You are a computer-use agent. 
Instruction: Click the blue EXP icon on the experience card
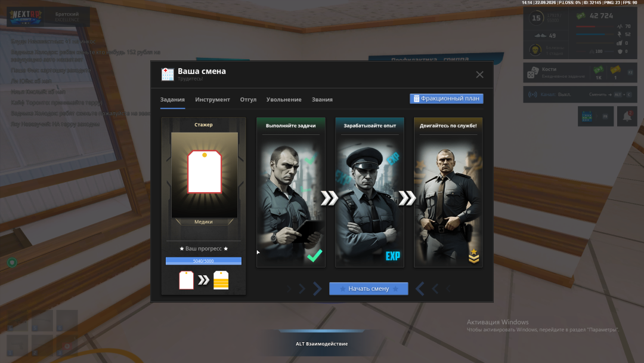(x=392, y=256)
